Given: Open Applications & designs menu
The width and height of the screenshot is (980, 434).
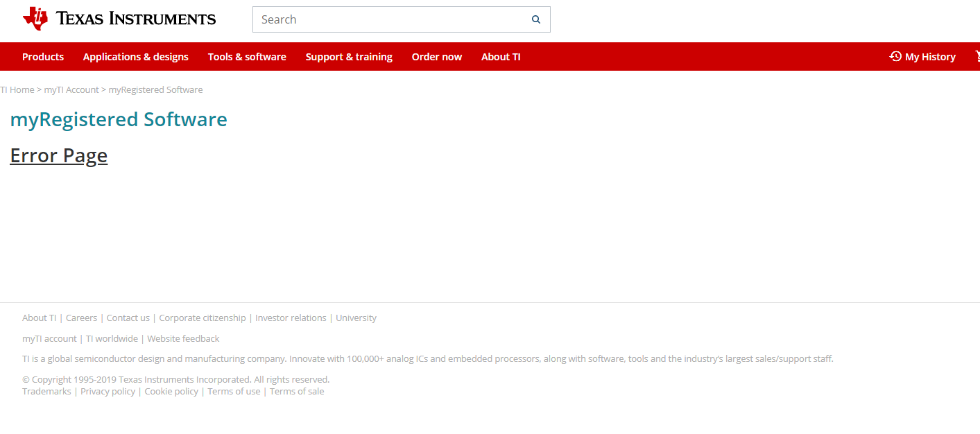Looking at the screenshot, I should click(136, 57).
